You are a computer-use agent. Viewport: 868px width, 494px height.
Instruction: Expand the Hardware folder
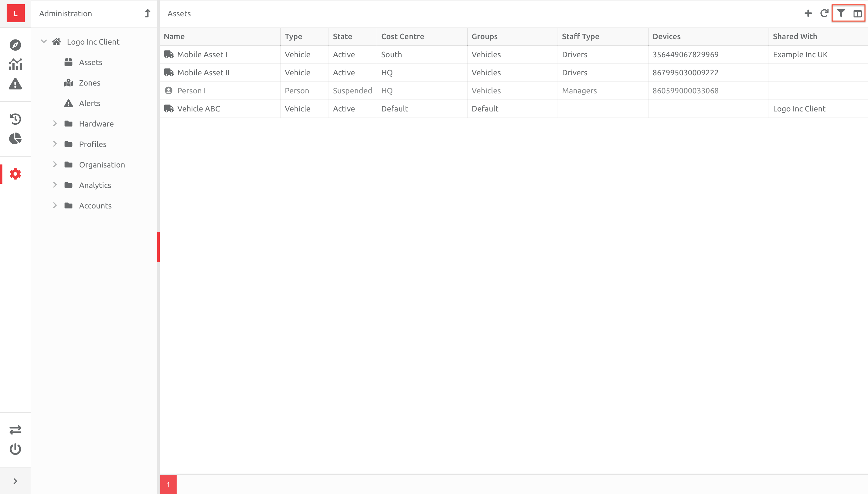point(55,123)
